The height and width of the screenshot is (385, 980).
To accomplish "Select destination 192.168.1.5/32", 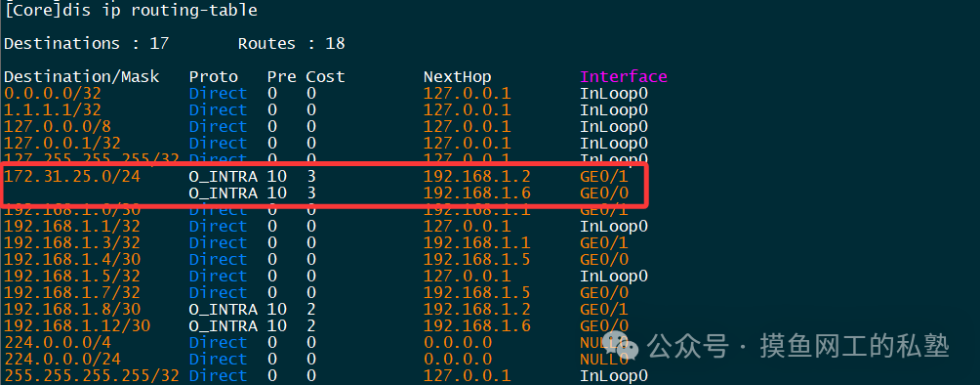I will pyautogui.click(x=72, y=277).
